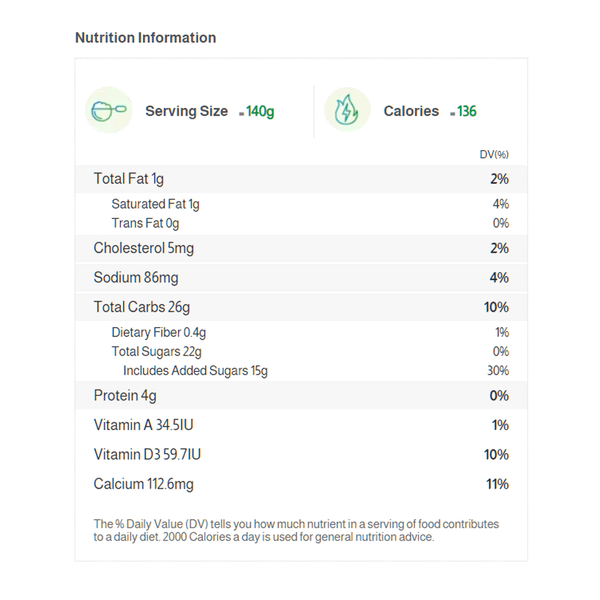
Task: Click the Vitamin D3 59.7IU row label
Action: (147, 455)
